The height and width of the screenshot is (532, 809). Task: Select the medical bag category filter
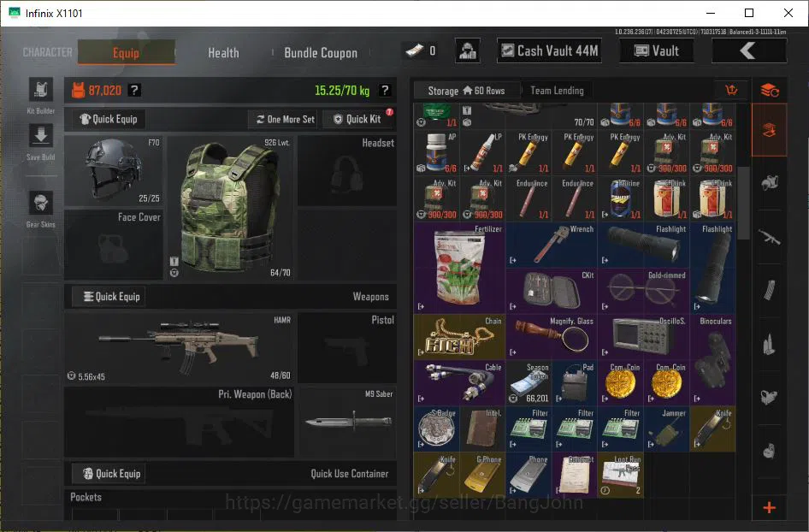click(770, 451)
